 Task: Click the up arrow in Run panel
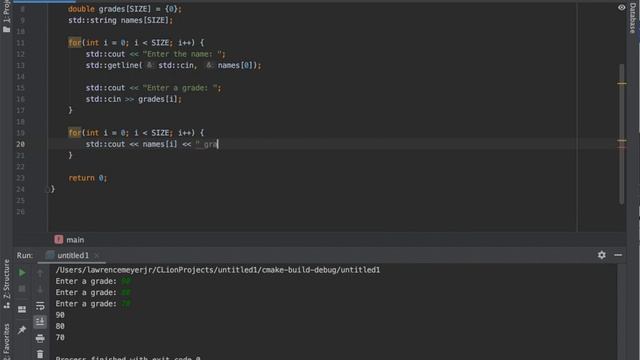point(40,273)
